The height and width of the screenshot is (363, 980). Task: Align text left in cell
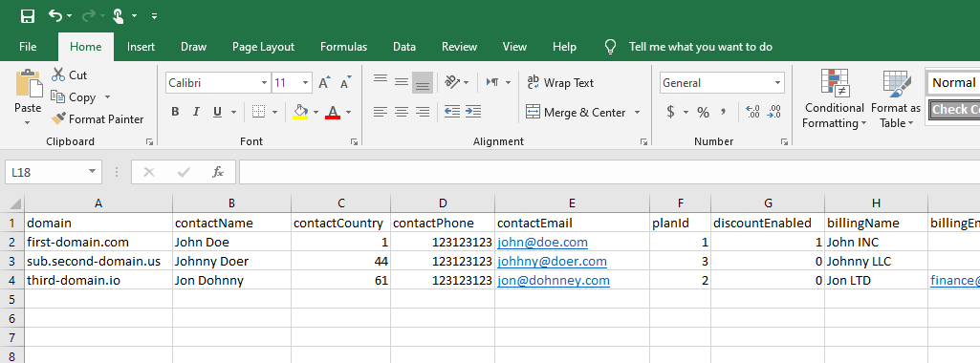tap(380, 112)
